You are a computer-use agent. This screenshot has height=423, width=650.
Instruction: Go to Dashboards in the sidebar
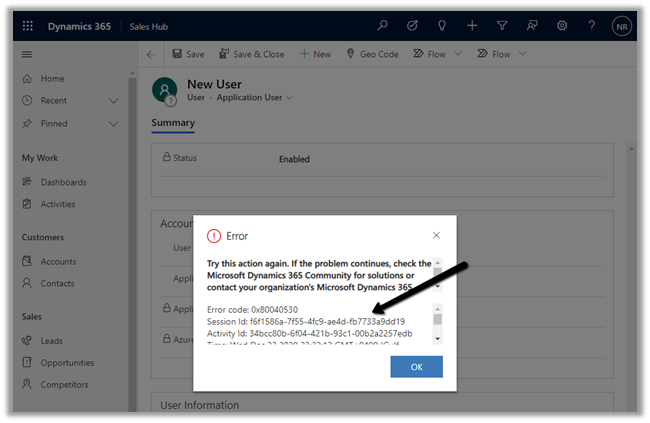tap(63, 182)
